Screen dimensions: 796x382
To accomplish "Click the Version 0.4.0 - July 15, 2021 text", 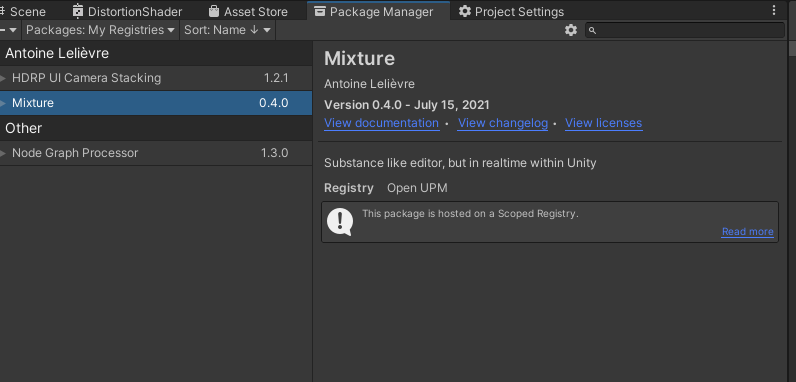I will pyautogui.click(x=407, y=105).
